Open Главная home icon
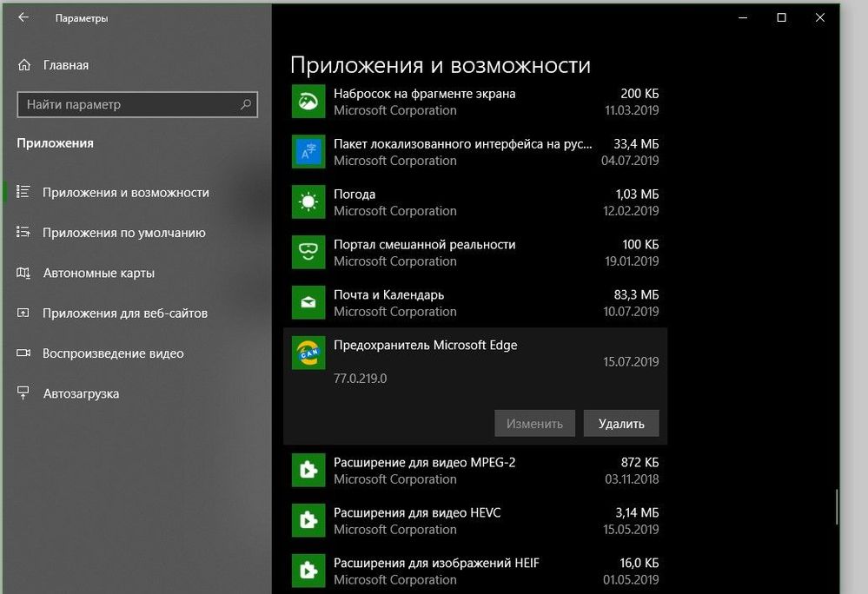 (24, 65)
